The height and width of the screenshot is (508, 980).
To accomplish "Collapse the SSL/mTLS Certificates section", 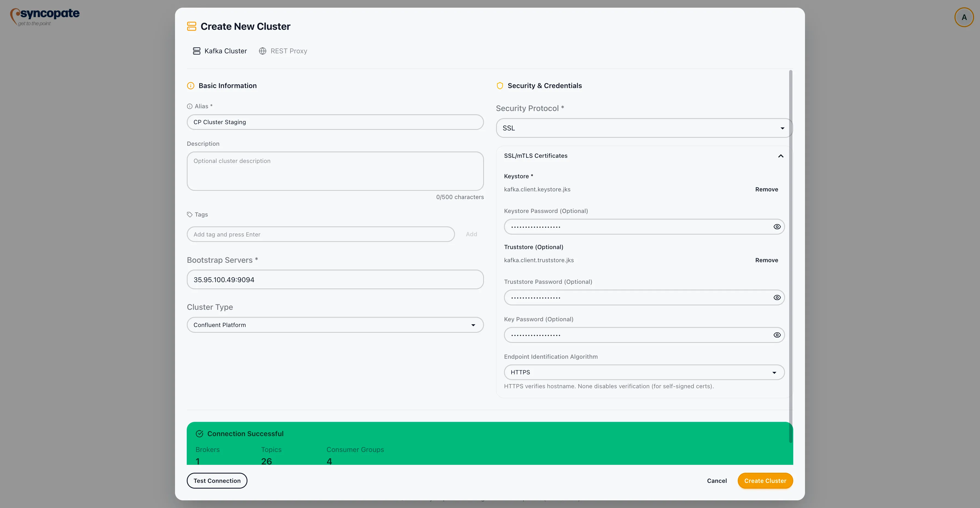I will click(x=781, y=156).
